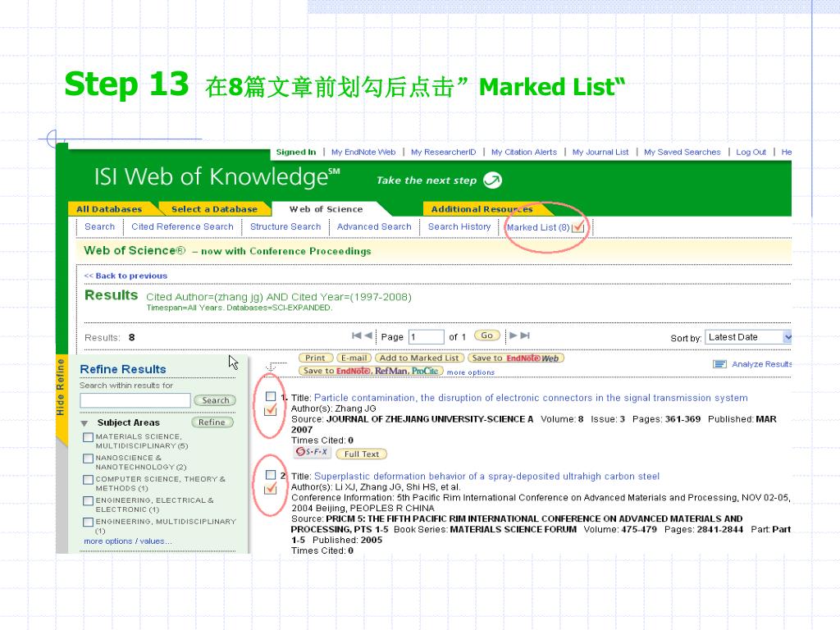840x630 pixels.
Task: Click the Refine button
Action: [212, 422]
